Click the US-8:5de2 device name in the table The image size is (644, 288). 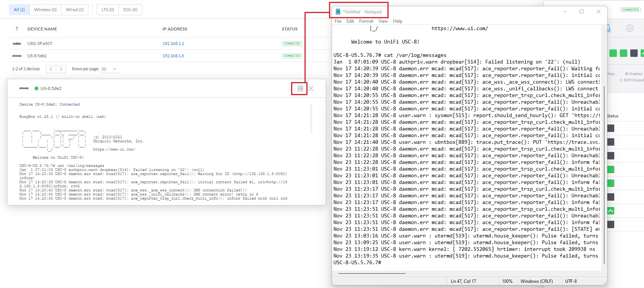(37, 56)
